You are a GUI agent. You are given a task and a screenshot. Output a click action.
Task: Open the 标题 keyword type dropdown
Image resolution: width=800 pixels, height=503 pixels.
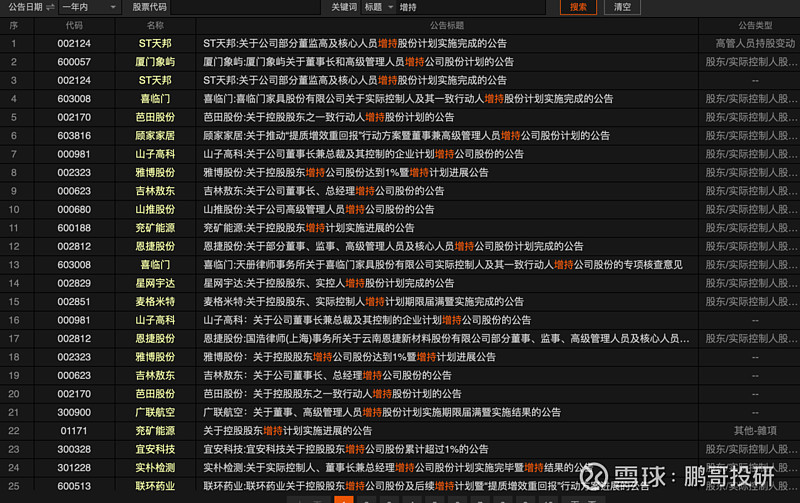(x=378, y=7)
